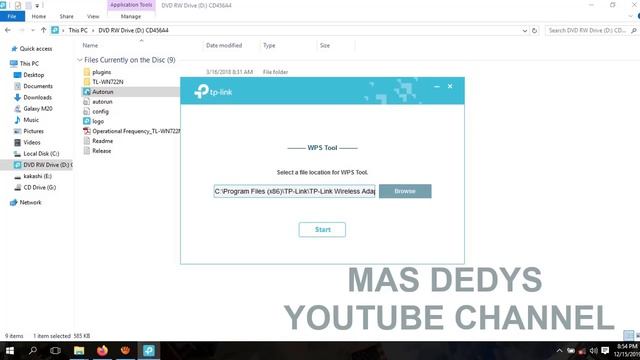Refresh the DVD RW Drive folder view
Image resolution: width=640 pixels, height=360 pixels.
(534, 31)
